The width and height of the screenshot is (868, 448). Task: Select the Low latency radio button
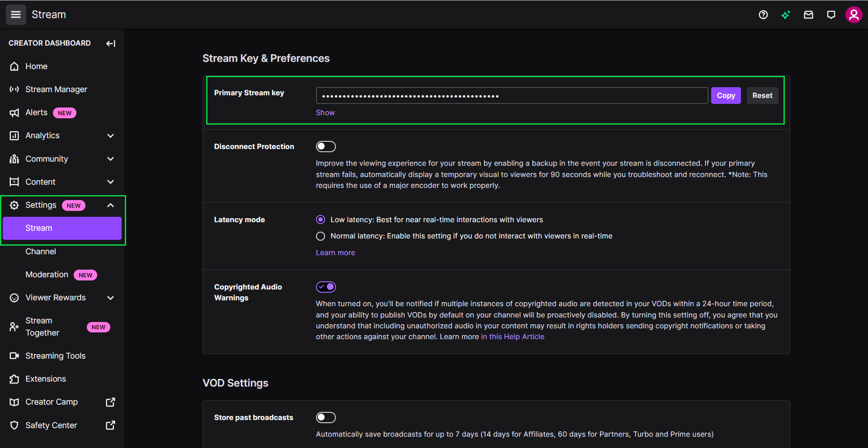(x=321, y=219)
